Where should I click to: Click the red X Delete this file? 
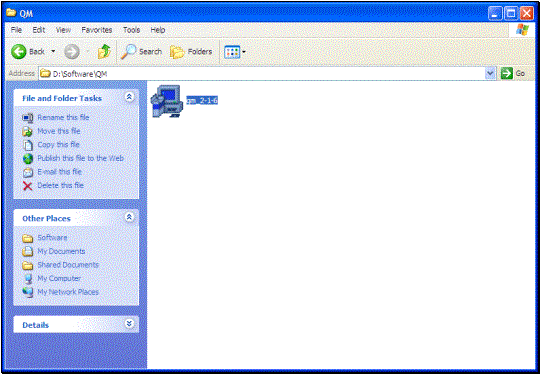[53, 186]
